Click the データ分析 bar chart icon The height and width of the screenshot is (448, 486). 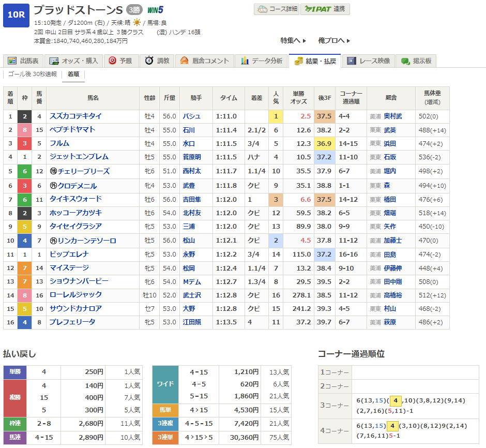245,61
